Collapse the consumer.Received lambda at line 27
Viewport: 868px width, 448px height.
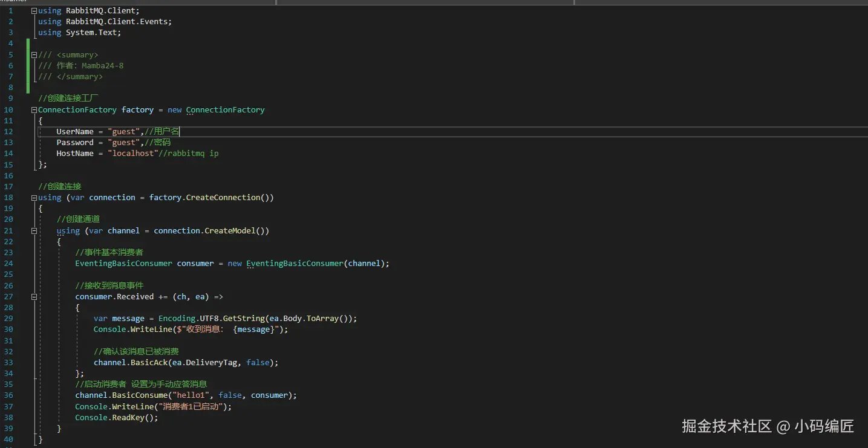pos(34,296)
